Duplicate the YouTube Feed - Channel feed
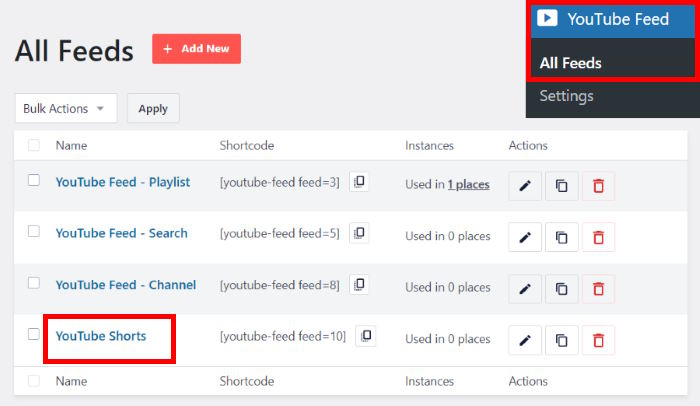Image resolution: width=700 pixels, height=406 pixels. (x=562, y=289)
